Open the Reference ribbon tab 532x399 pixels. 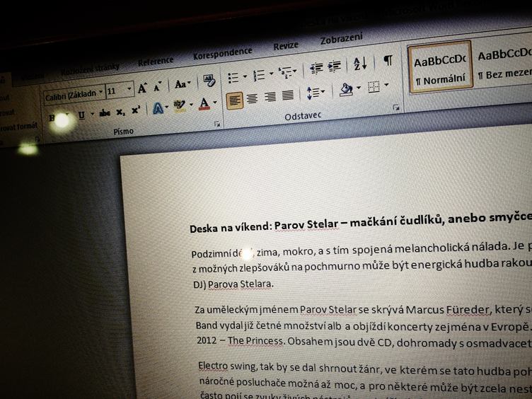pyautogui.click(x=156, y=62)
